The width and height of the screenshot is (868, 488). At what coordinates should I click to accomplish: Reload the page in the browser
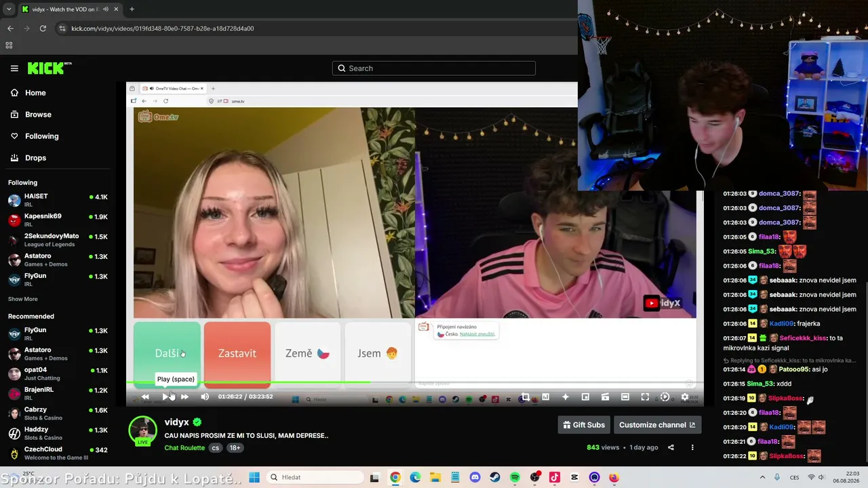(x=43, y=28)
